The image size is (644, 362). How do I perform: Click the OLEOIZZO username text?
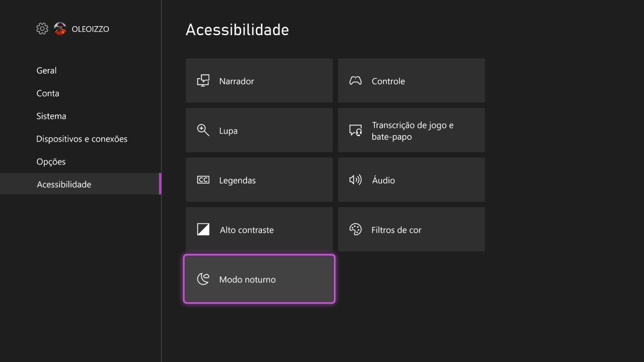click(x=90, y=29)
